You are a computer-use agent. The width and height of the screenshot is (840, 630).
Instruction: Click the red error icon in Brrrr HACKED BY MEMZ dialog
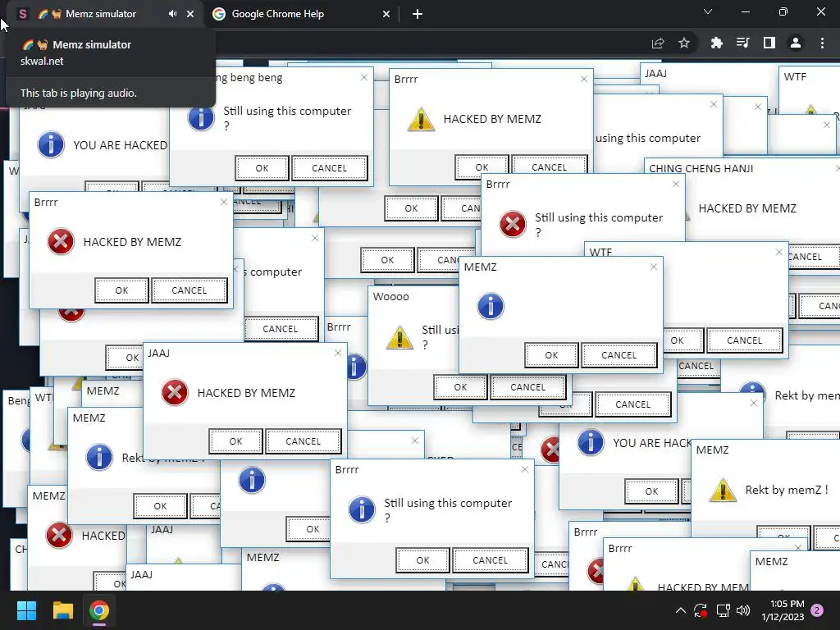point(61,242)
